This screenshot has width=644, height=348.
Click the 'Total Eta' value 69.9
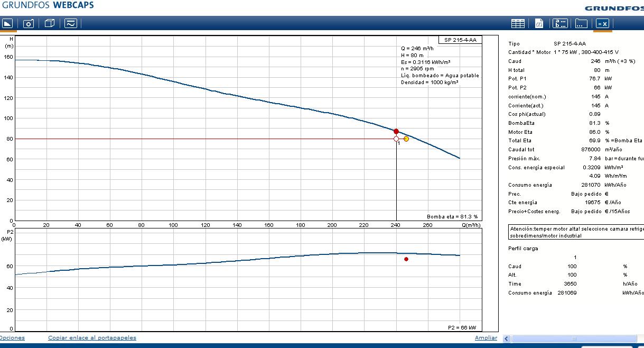595,141
